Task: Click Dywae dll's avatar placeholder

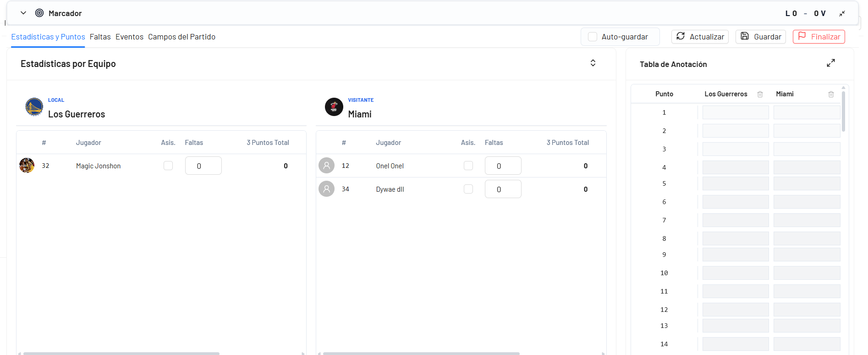Action: point(327,189)
